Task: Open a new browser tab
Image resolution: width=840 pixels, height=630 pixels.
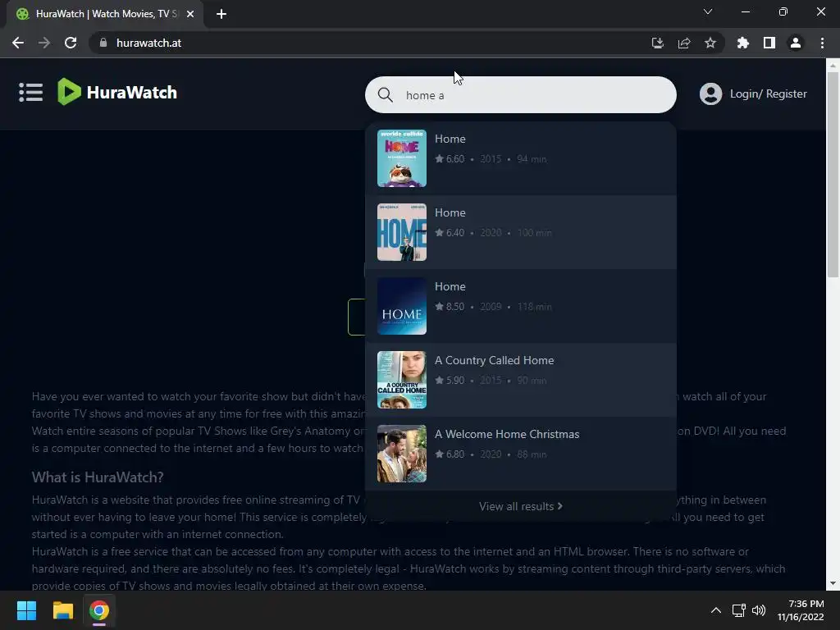Action: pos(221,14)
